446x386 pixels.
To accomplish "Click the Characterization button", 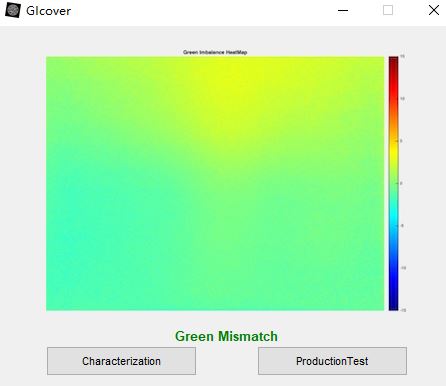I will [121, 361].
